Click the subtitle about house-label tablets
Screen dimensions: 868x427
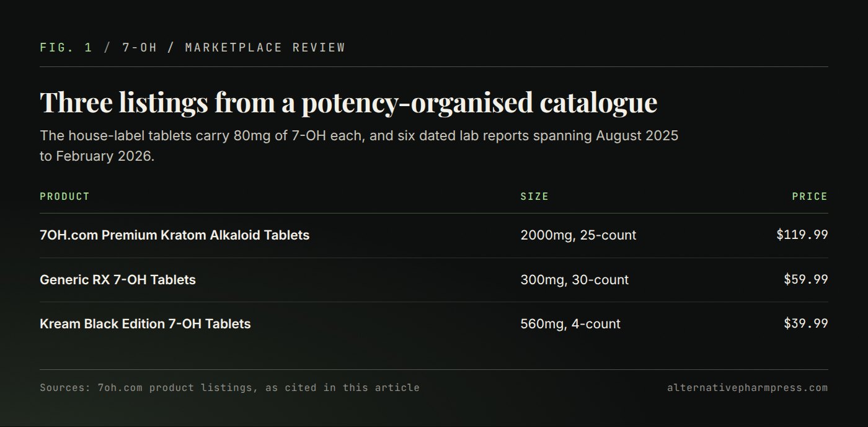tap(360, 146)
